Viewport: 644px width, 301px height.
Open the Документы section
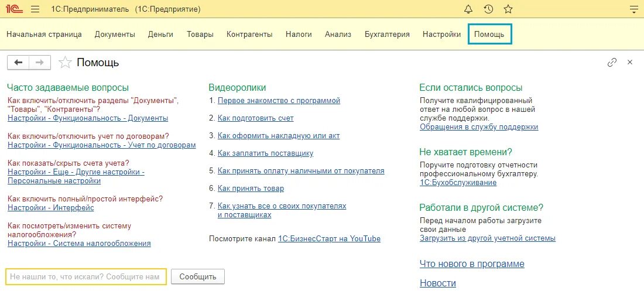pyautogui.click(x=115, y=35)
